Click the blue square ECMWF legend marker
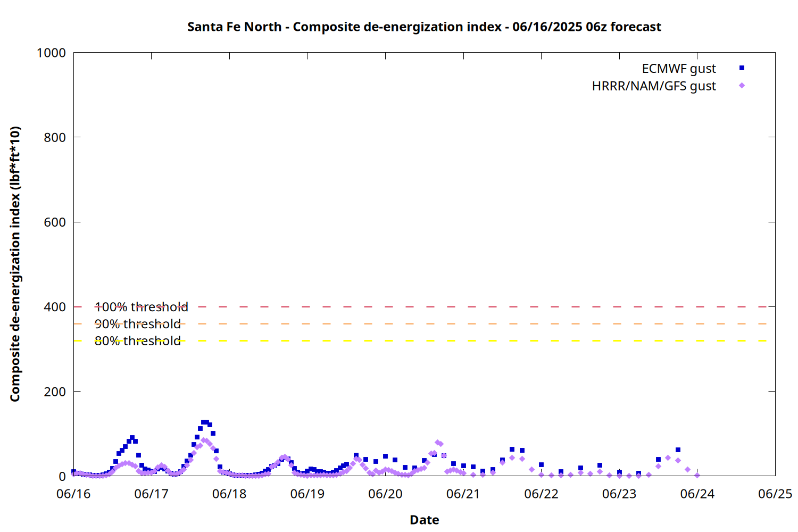This screenshot has width=798, height=532. [x=742, y=68]
